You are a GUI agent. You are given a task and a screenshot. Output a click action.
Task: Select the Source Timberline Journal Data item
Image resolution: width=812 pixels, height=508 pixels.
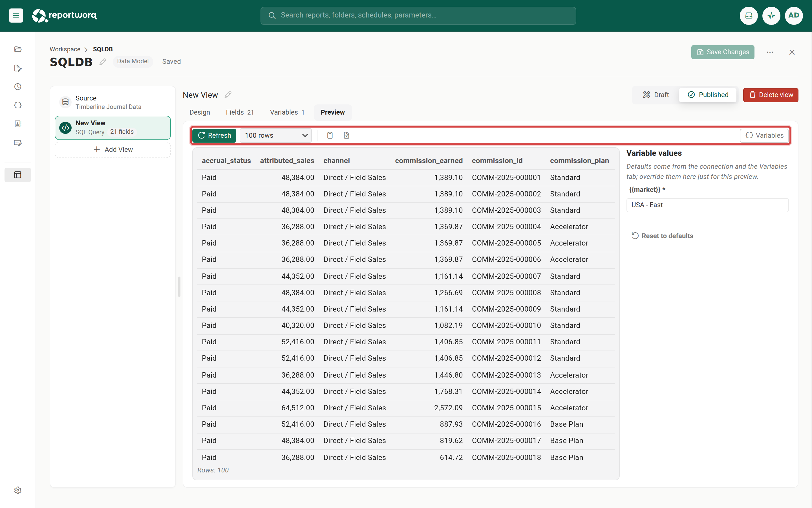113,102
